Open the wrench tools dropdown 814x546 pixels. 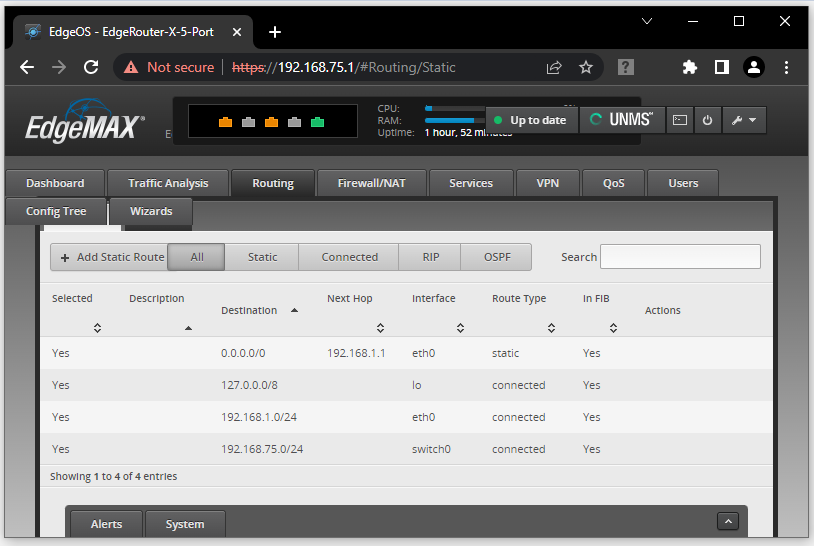coord(742,120)
